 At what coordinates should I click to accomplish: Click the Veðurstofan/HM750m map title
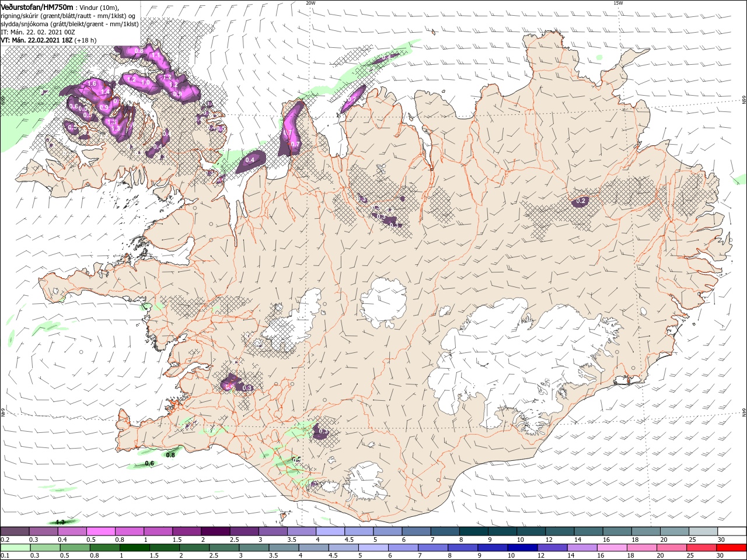click(37, 6)
